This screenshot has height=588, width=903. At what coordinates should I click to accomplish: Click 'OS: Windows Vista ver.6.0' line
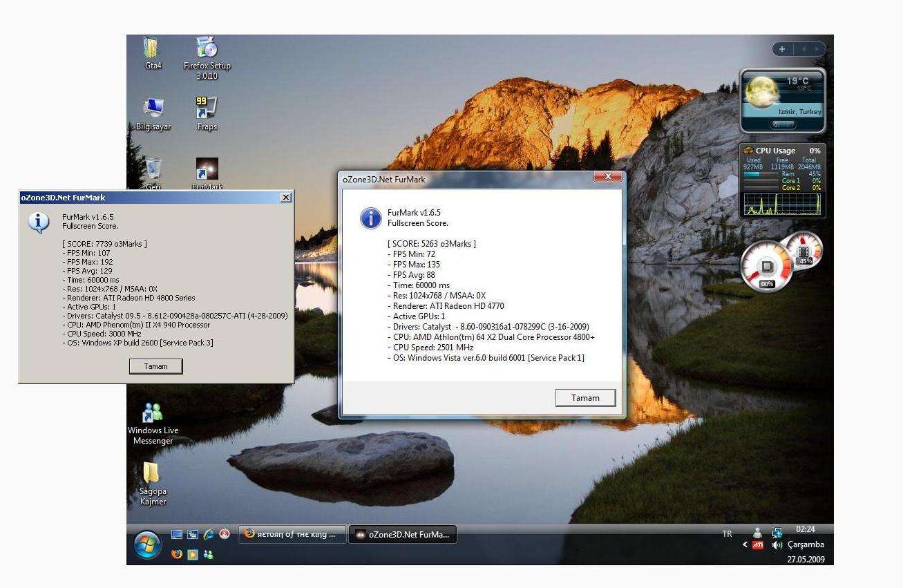(486, 358)
